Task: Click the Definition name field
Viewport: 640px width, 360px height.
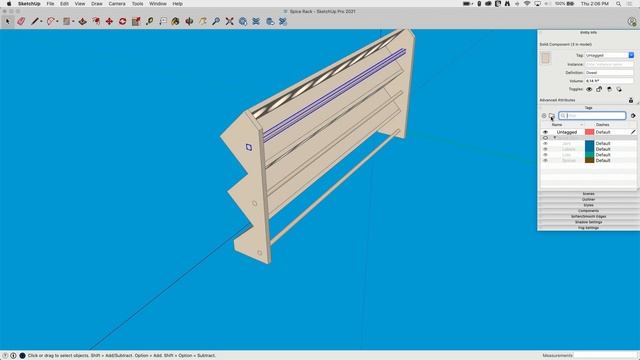Action: click(x=609, y=72)
